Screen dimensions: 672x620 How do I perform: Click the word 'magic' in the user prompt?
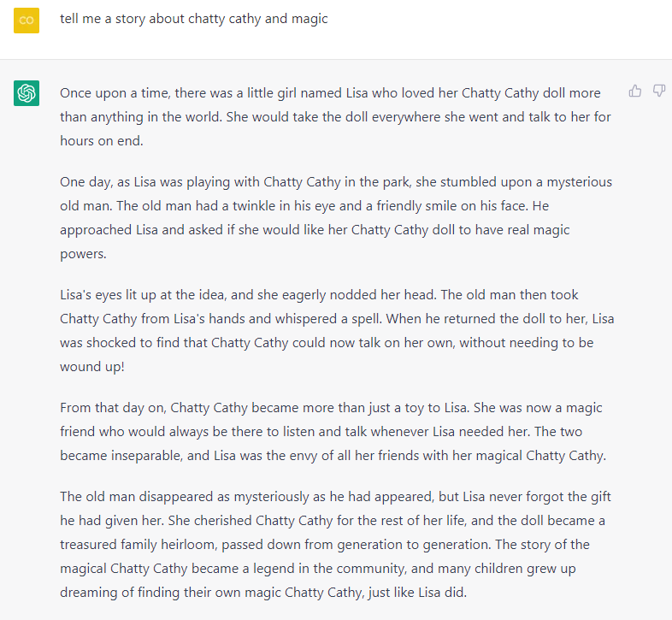tap(309, 19)
